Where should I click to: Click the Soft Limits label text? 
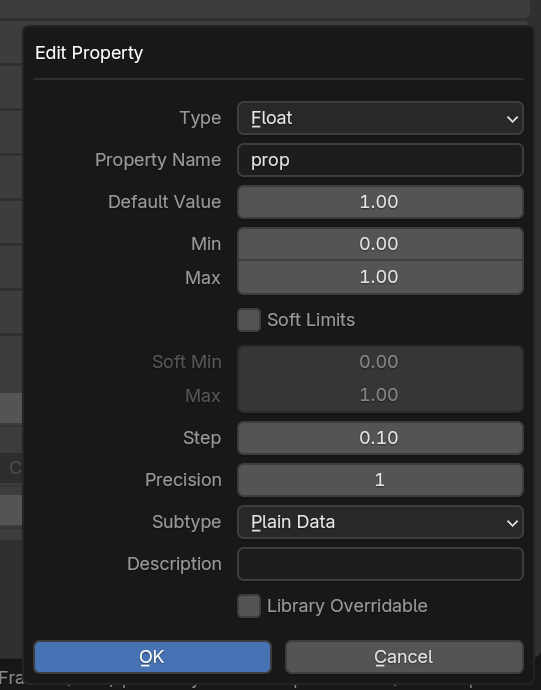point(311,320)
